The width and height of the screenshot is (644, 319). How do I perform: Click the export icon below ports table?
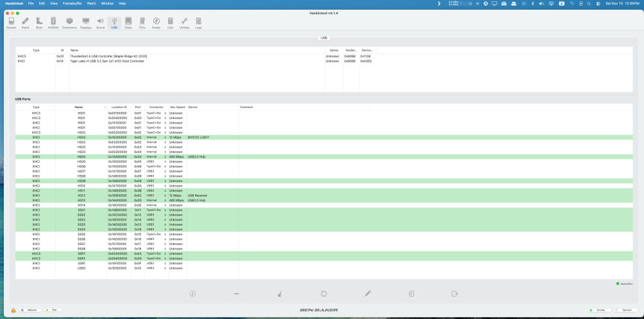pyautogui.click(x=455, y=293)
